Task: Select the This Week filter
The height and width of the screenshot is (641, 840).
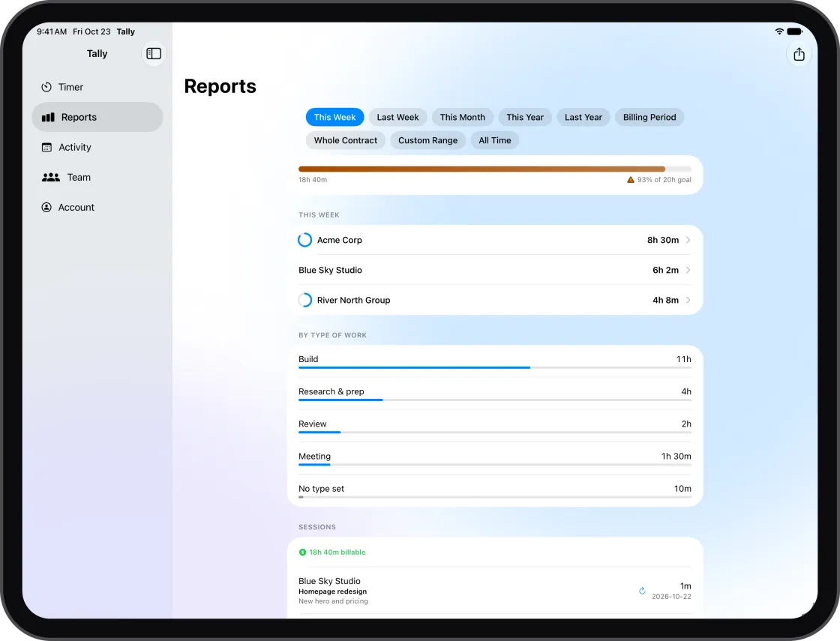Action: (334, 117)
